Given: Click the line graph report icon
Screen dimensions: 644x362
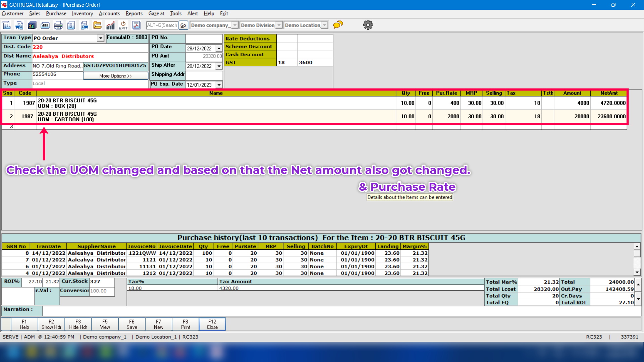Looking at the screenshot, I should coord(136,25).
